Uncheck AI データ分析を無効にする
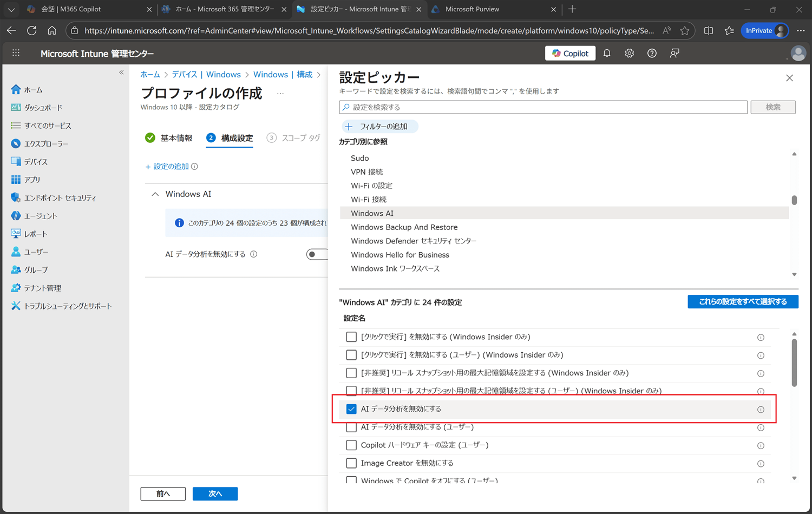The image size is (812, 514). (351, 409)
